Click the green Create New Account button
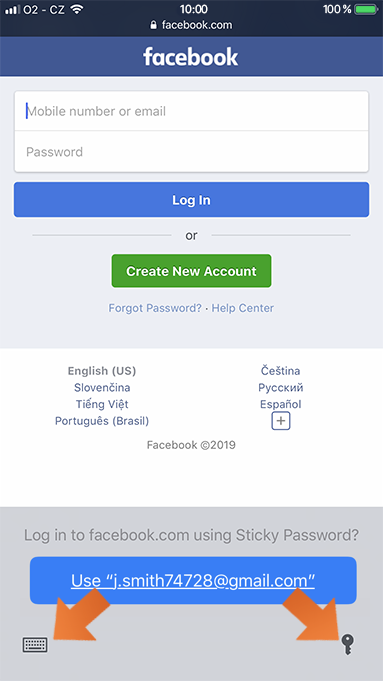This screenshot has width=383, height=681. point(192,271)
